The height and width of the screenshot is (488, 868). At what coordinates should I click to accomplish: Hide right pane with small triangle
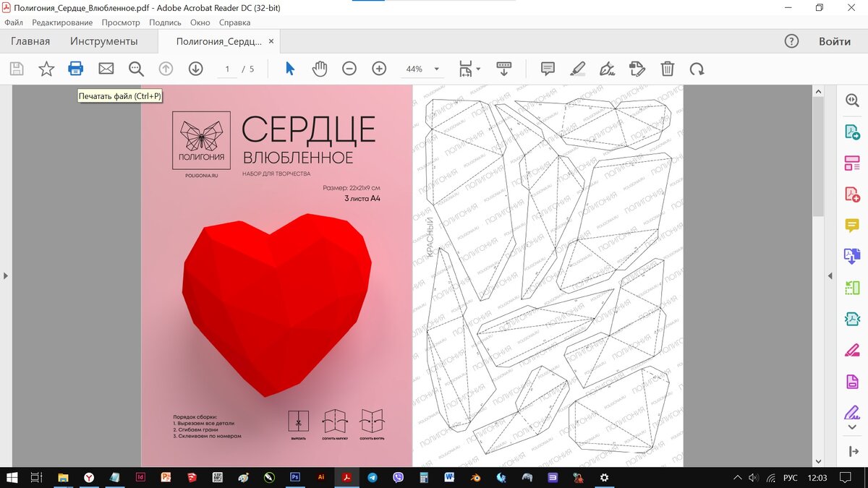(830, 275)
